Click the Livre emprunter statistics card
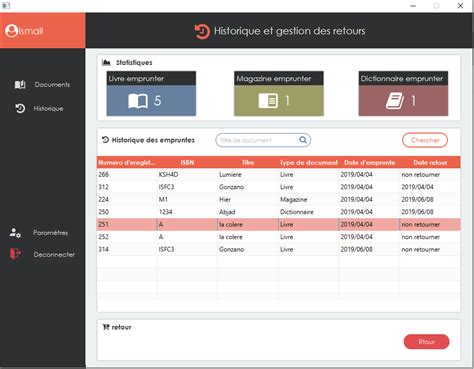 point(151,94)
